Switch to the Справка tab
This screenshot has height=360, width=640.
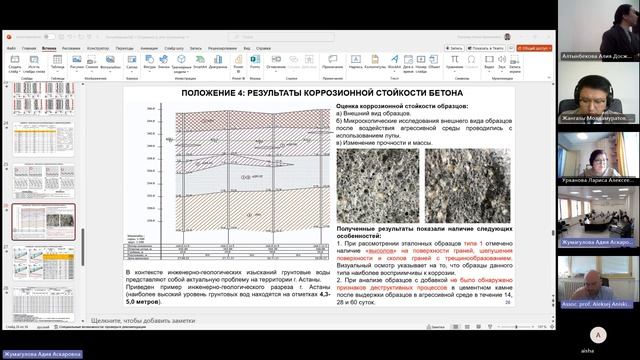point(263,48)
